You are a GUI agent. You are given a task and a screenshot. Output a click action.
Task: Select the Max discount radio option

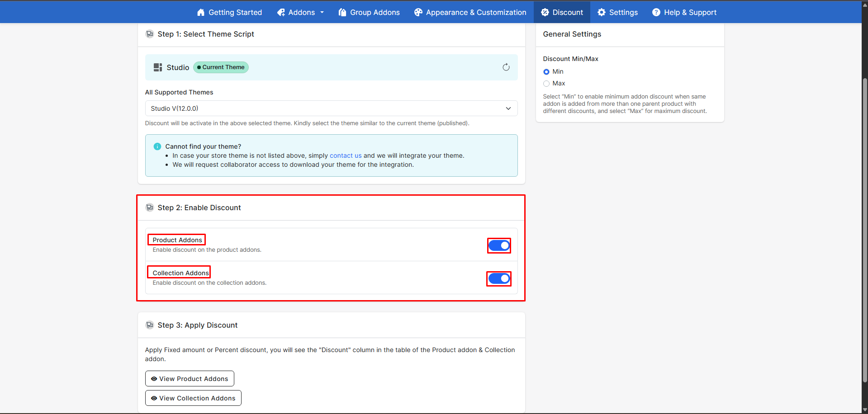546,84
